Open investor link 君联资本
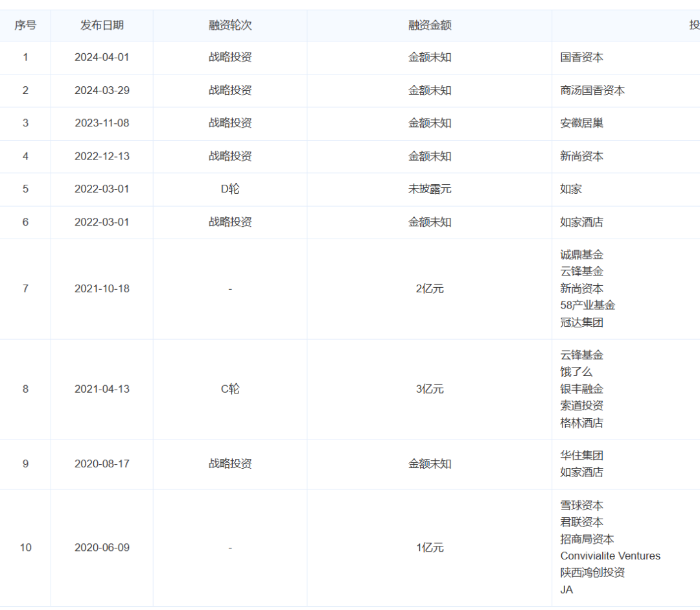 pyautogui.click(x=581, y=522)
